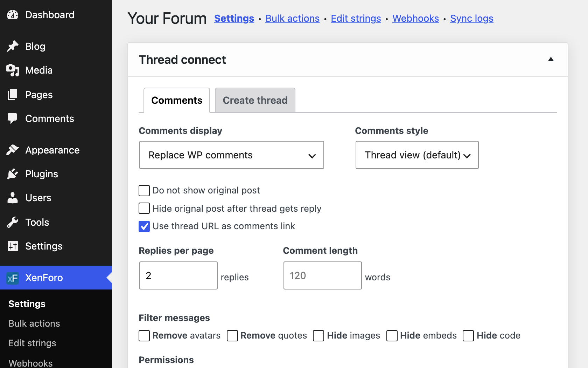Select Settings in XenForo submenu
588x368 pixels.
27,304
